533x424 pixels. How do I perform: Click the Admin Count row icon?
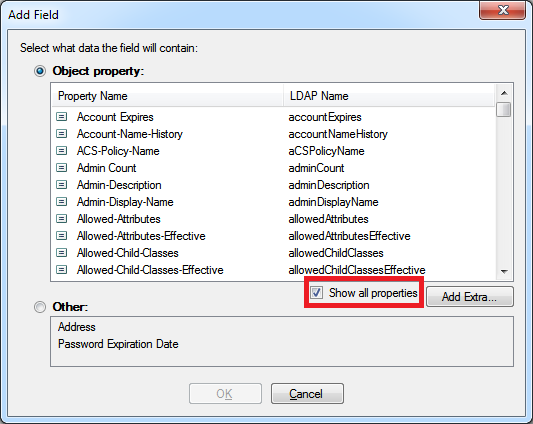pos(61,168)
